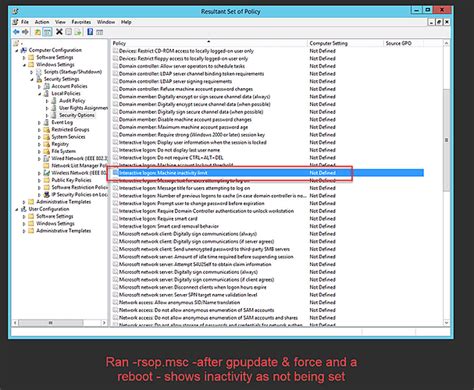
Task: Click the Event Log node icon
Action: pos(46,122)
